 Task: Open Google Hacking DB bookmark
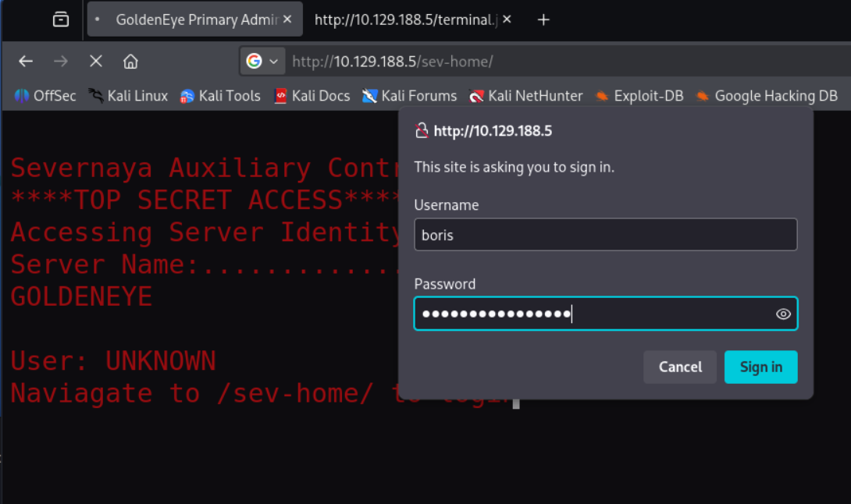coord(767,96)
